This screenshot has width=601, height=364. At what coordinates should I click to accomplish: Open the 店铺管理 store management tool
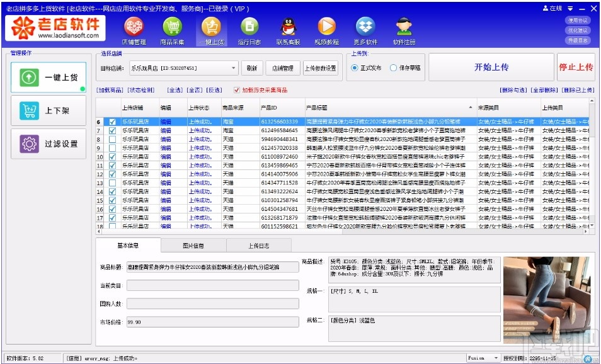134,28
